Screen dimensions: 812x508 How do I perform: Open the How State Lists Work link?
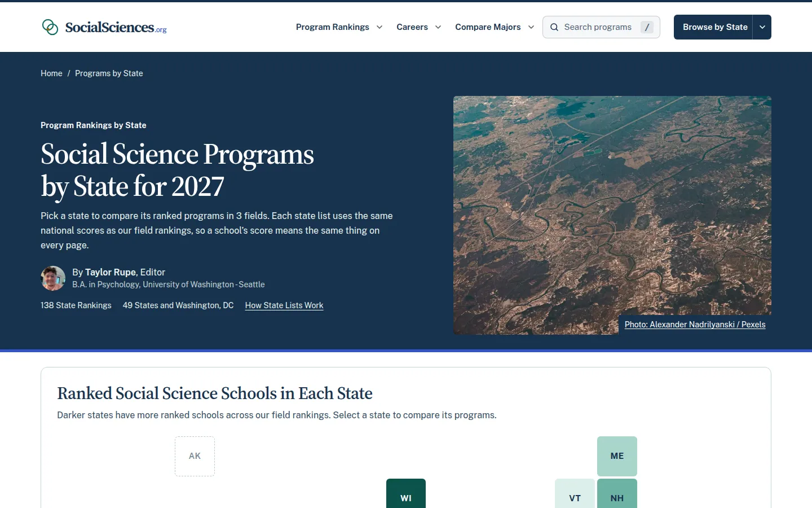[284, 305]
